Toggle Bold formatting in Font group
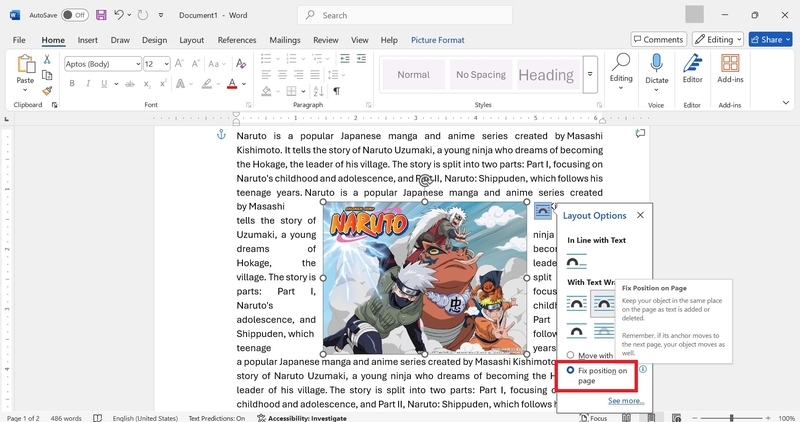Image resolution: width=800 pixels, height=422 pixels. coord(72,84)
